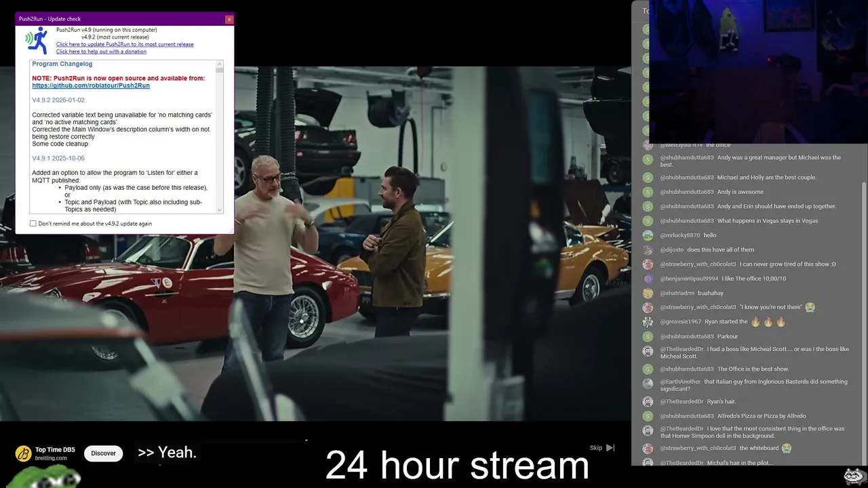
Task: Click the 'Program Changelog' heading
Action: pos(62,64)
